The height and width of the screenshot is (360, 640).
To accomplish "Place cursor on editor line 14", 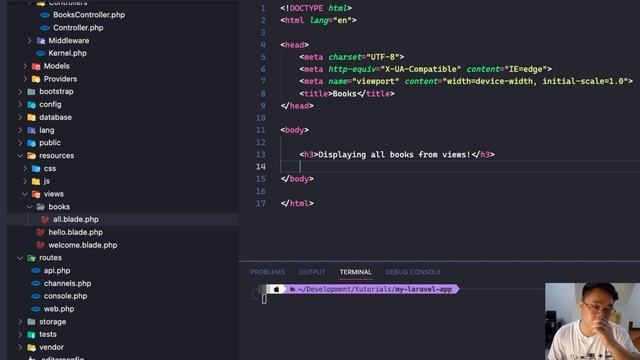I will [460, 167].
